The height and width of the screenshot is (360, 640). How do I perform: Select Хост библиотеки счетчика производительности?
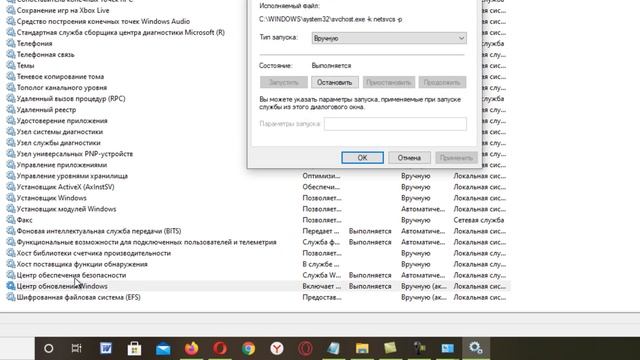pos(93,253)
